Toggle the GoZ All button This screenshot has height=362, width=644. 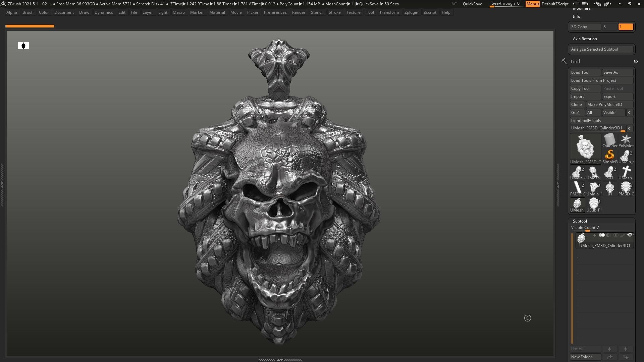tap(593, 113)
